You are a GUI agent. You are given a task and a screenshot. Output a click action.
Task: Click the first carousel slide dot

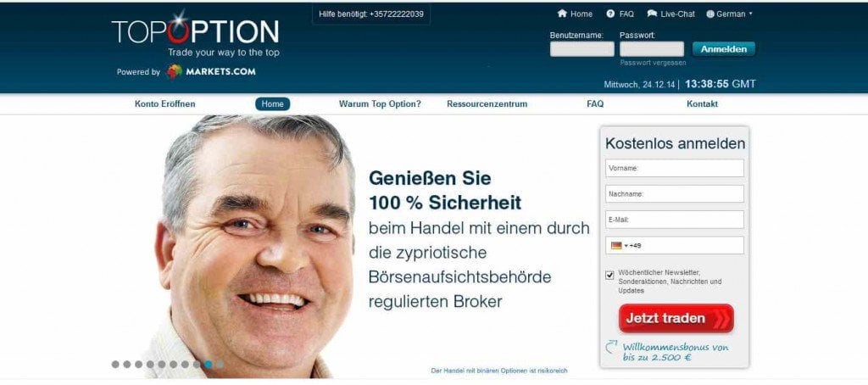pos(115,365)
